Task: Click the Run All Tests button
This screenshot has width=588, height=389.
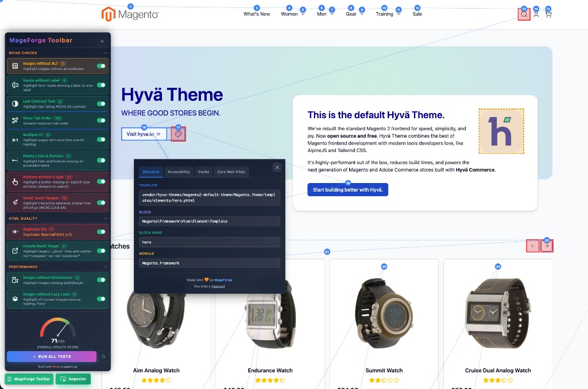Action: [52, 356]
